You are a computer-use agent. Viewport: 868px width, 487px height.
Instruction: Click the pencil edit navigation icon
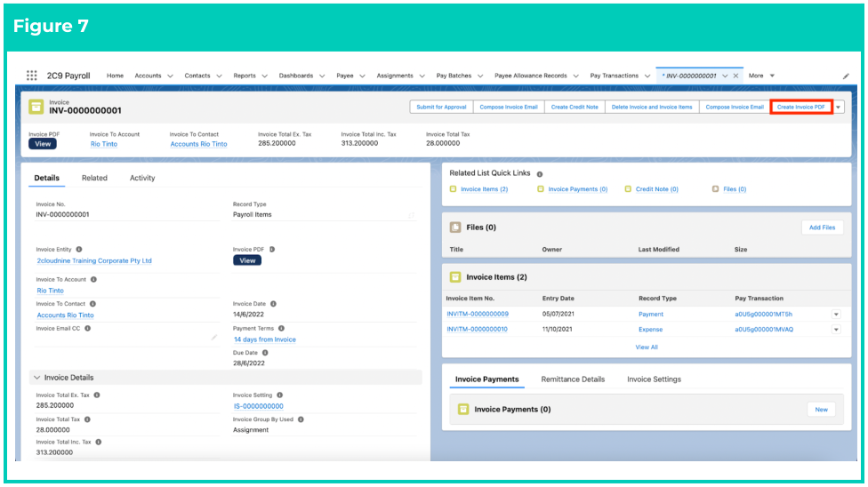846,76
